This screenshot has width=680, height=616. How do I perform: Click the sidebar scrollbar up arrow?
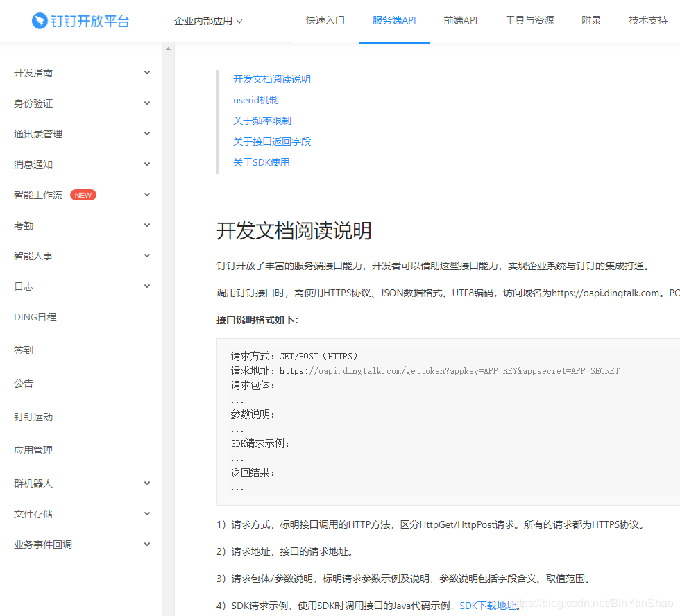point(167,49)
